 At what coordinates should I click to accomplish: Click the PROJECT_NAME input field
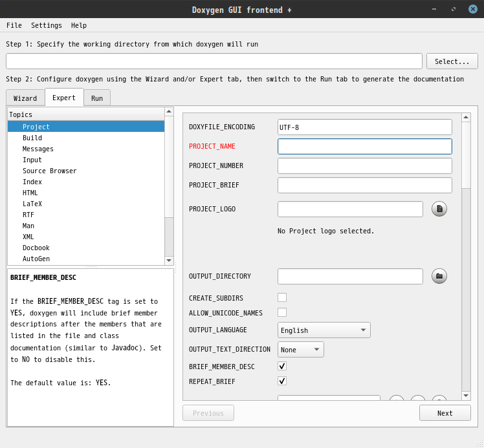[x=364, y=147]
